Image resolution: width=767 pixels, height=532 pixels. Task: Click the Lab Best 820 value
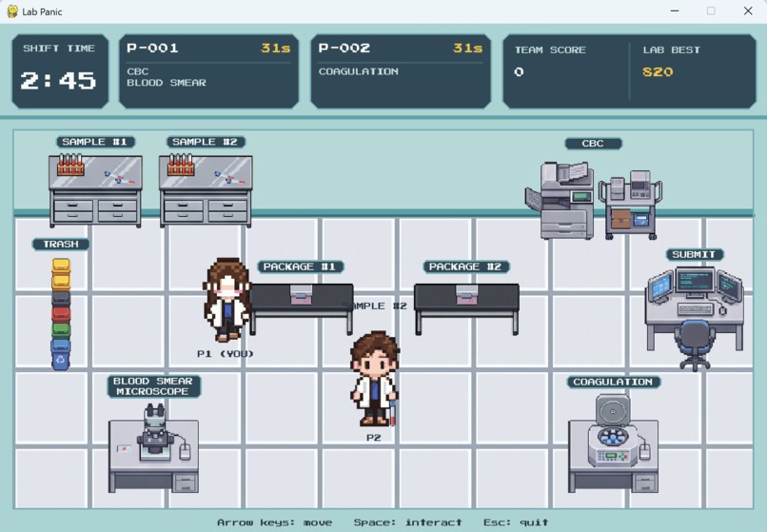[x=658, y=72]
